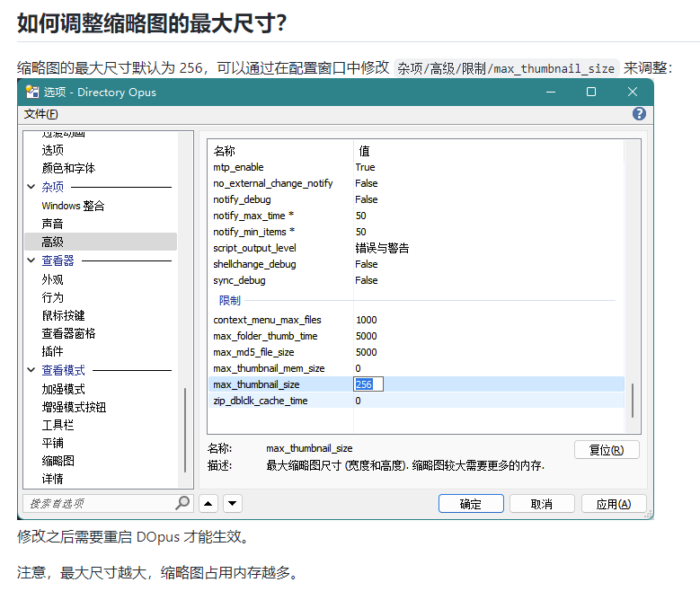This screenshot has height=600, width=700.
Task: Click the blue help question mark icon
Action: (x=639, y=114)
